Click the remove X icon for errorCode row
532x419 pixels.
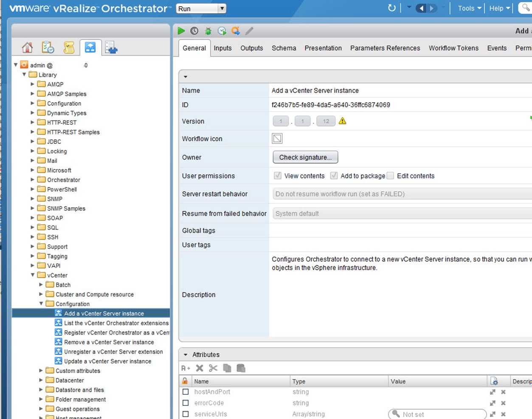[503, 403]
